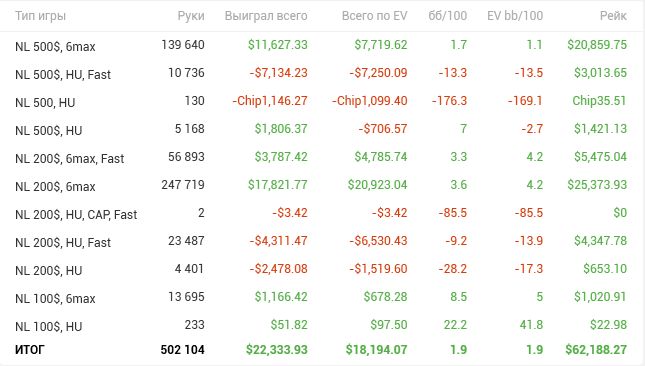The height and width of the screenshot is (366, 645).
Task: Sort by Всего по EV column header
Action: 374,16
